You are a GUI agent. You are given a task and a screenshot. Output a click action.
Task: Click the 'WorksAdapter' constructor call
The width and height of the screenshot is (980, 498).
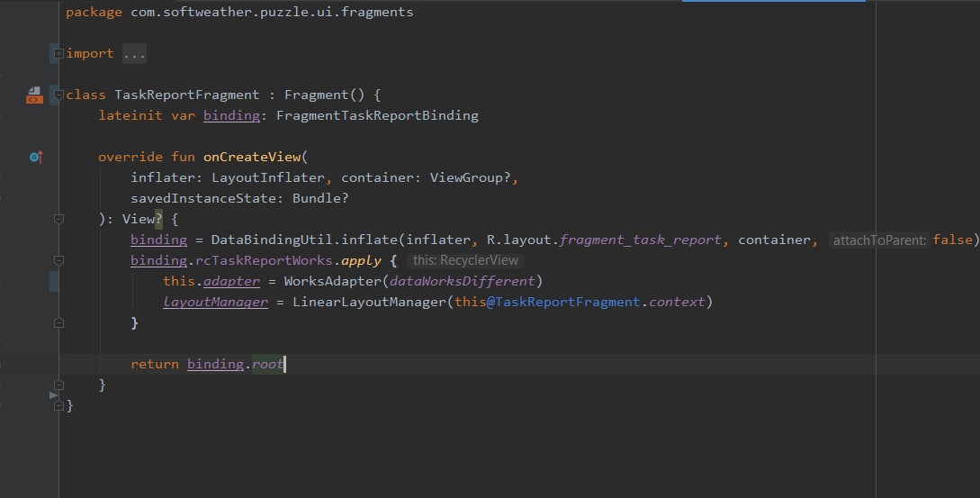pos(332,281)
